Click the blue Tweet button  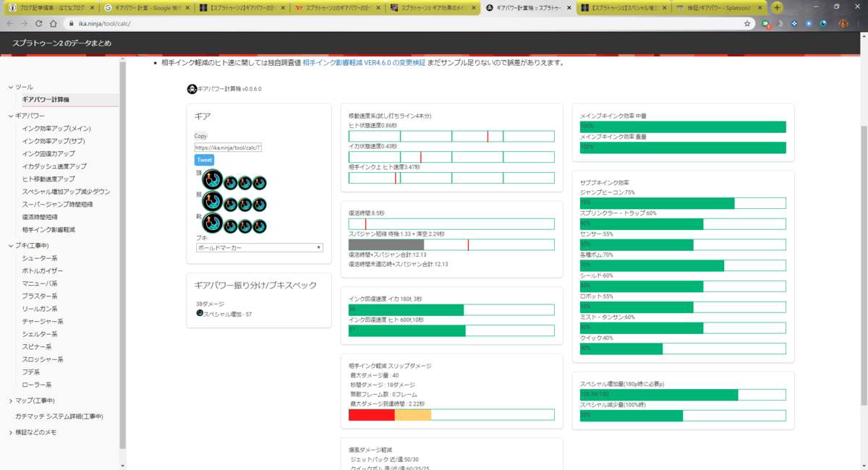(204, 160)
